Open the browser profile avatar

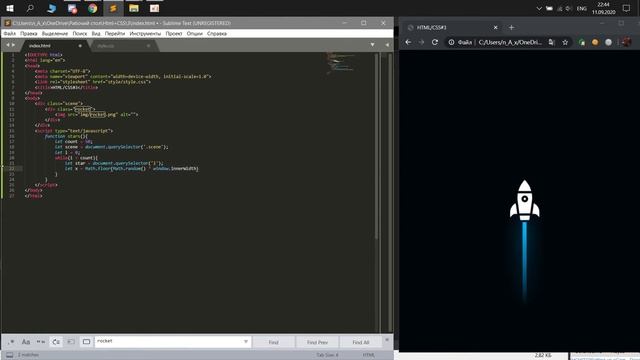627,42
